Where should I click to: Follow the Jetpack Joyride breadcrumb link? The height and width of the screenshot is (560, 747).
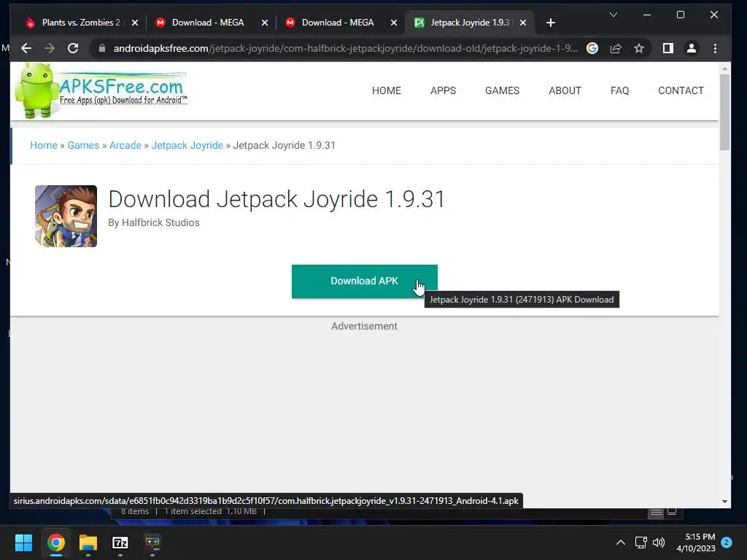point(187,145)
